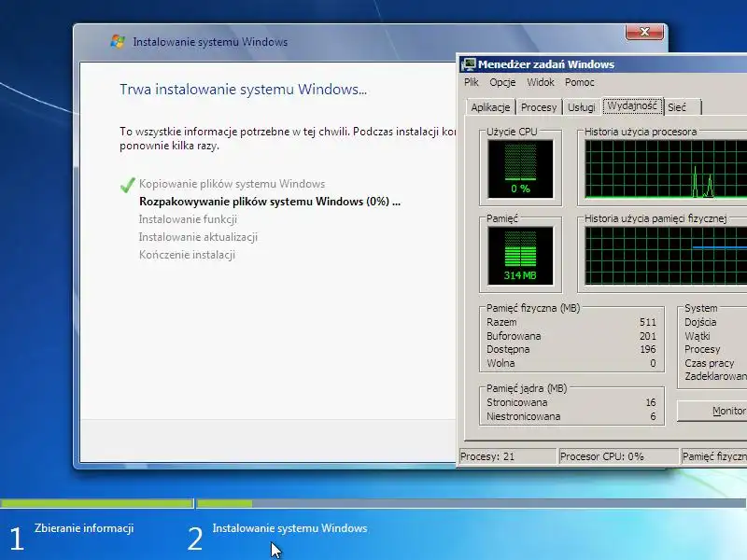Click the Zadeklarowane label in System group

click(715, 377)
